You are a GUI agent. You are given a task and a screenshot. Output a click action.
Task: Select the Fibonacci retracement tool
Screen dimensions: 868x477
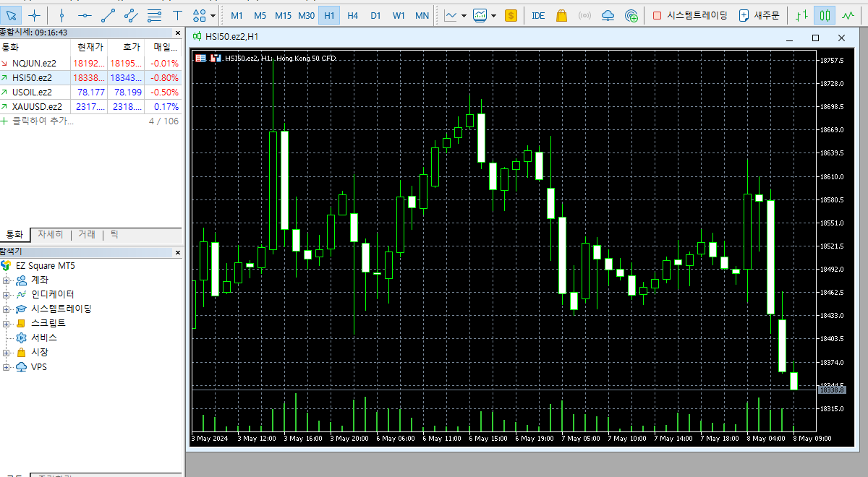click(154, 15)
